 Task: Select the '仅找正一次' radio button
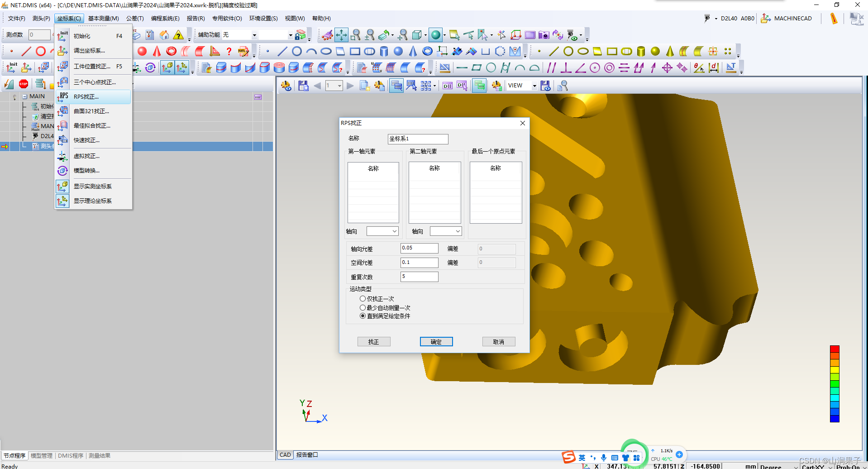tap(362, 299)
